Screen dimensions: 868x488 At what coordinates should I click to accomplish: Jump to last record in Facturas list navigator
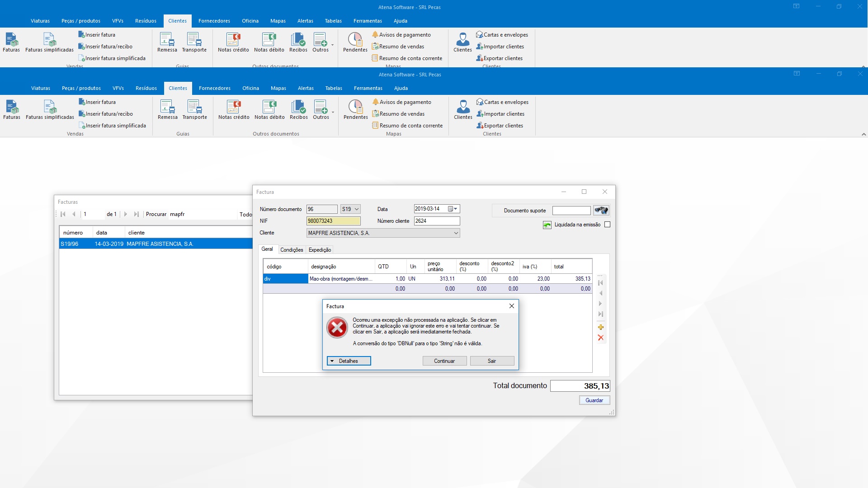[x=136, y=214]
